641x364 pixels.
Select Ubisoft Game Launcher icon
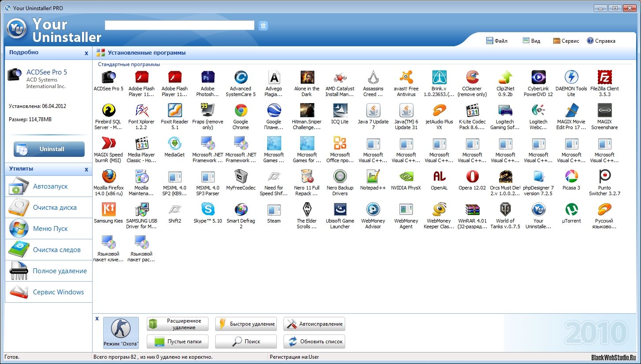coord(340,209)
